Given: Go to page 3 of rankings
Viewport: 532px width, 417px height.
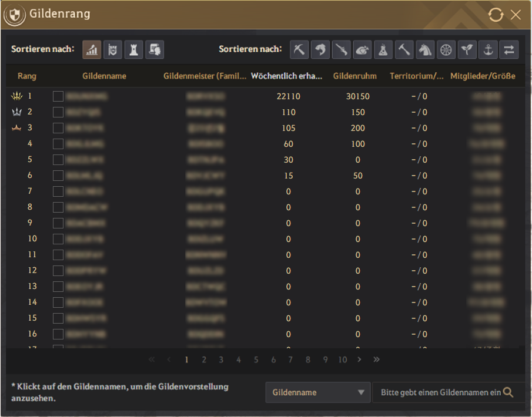Looking at the screenshot, I should [221, 359].
